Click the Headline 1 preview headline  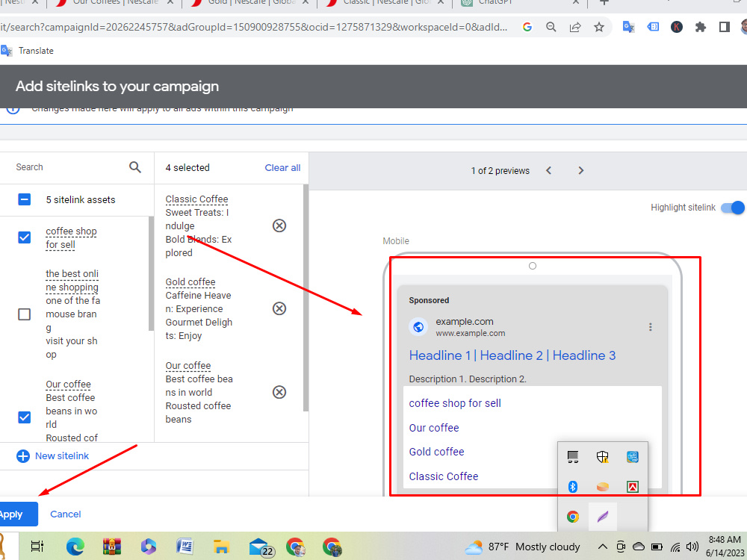pos(440,355)
